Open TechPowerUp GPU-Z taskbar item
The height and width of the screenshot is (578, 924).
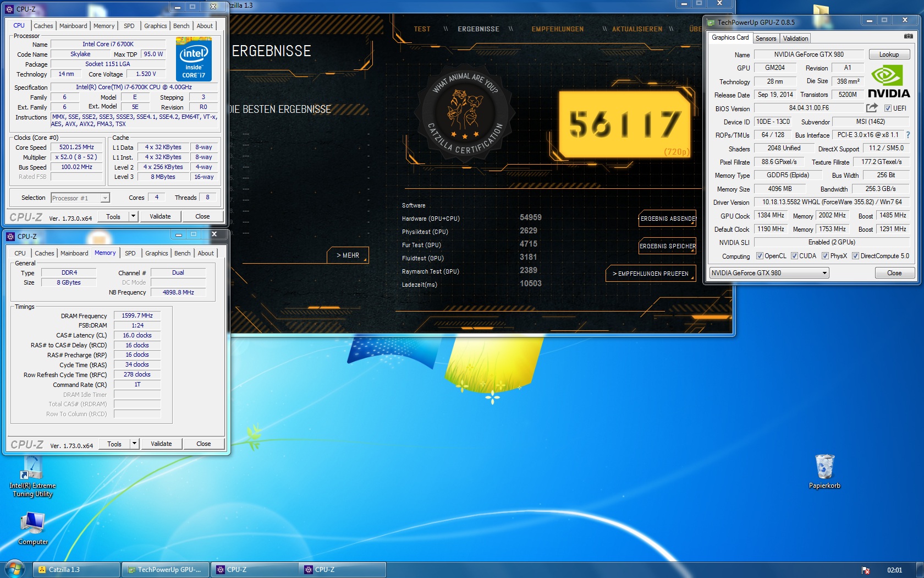tap(166, 570)
